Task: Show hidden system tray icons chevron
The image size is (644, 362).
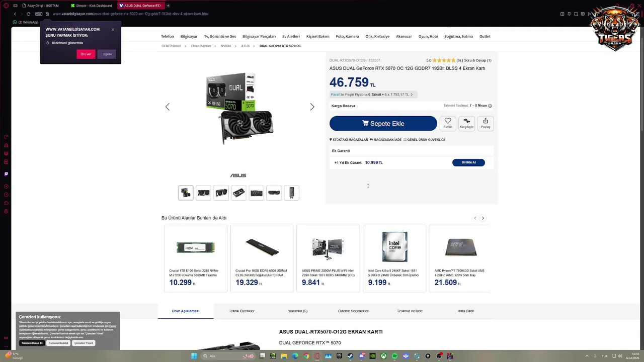Action: [587, 356]
